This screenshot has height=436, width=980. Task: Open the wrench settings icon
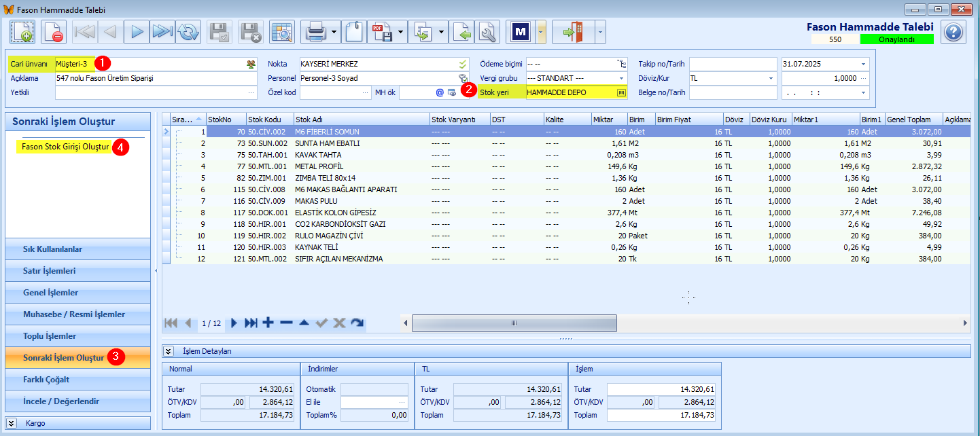[x=487, y=31]
